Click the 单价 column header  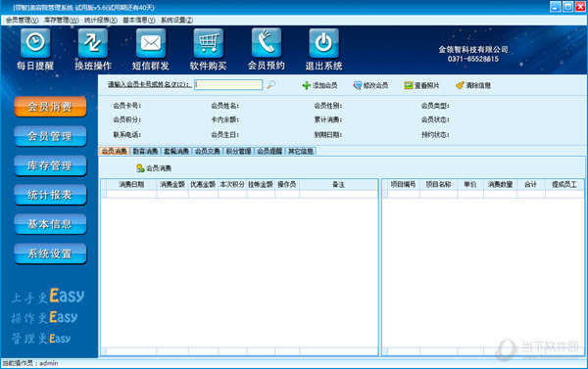[x=470, y=184]
